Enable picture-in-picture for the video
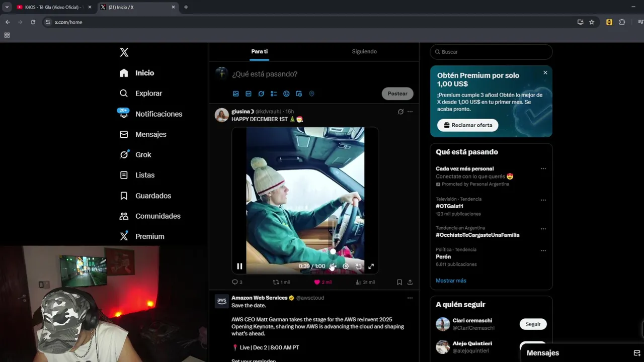644x362 pixels. [359, 266]
